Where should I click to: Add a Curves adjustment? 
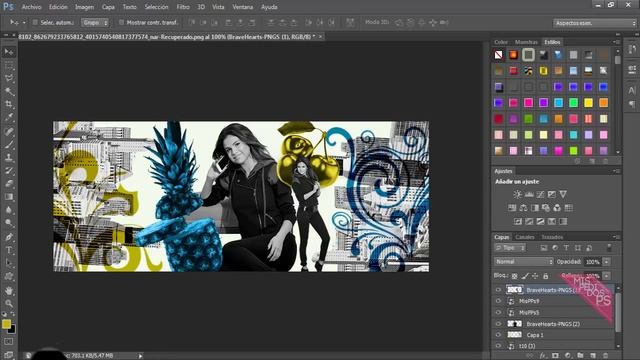point(540,194)
